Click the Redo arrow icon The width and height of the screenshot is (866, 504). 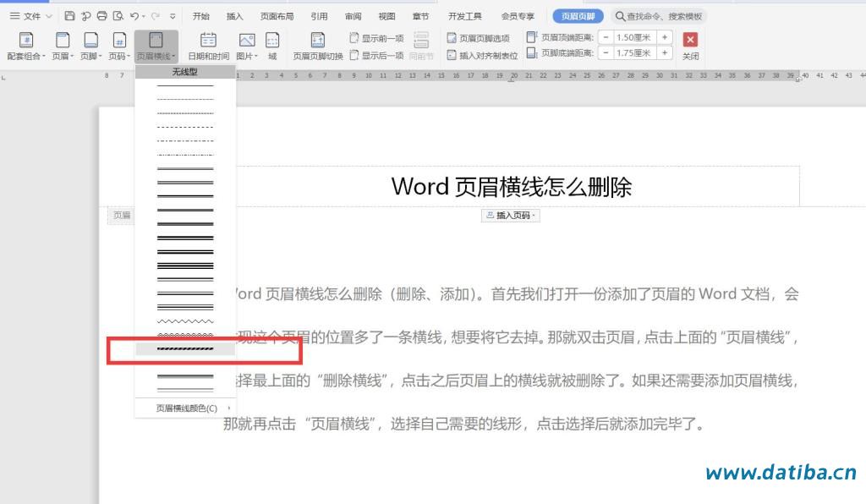point(156,16)
